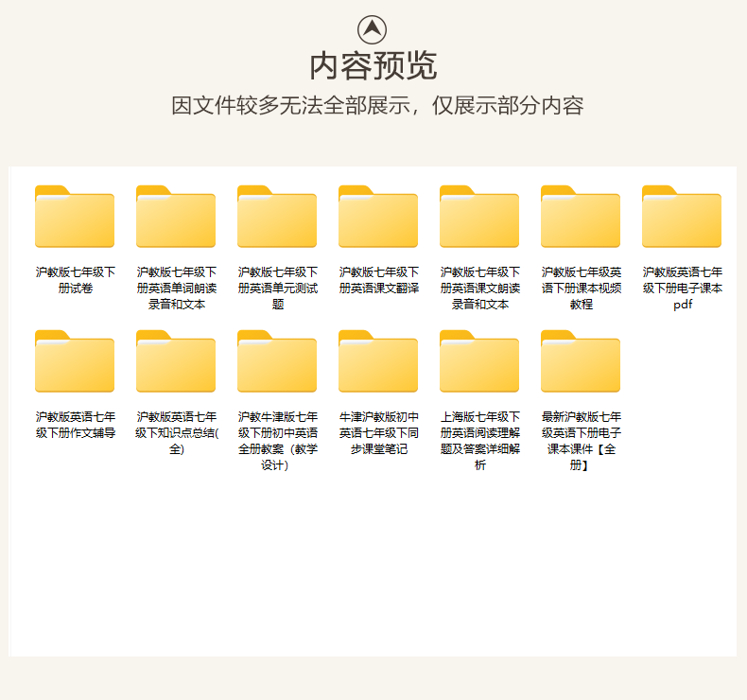Select the 沪教版英语七年级下知识点总结(全) folder icon

(x=176, y=361)
